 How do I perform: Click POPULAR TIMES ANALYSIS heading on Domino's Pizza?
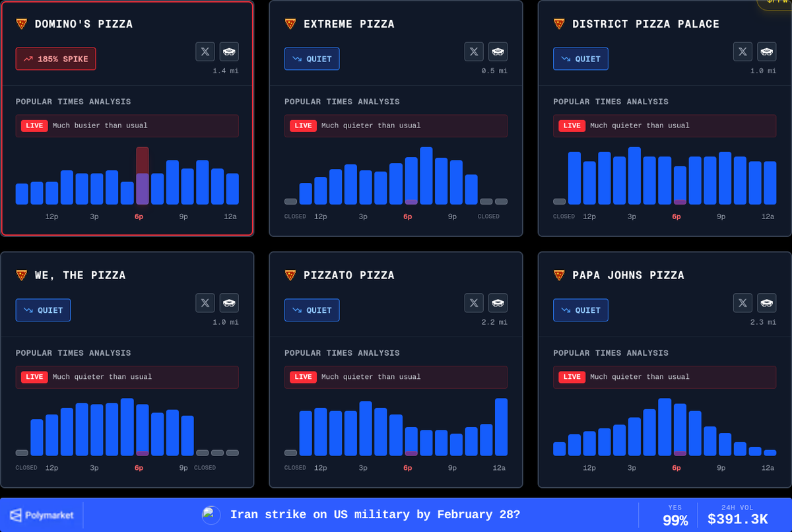tap(73, 102)
